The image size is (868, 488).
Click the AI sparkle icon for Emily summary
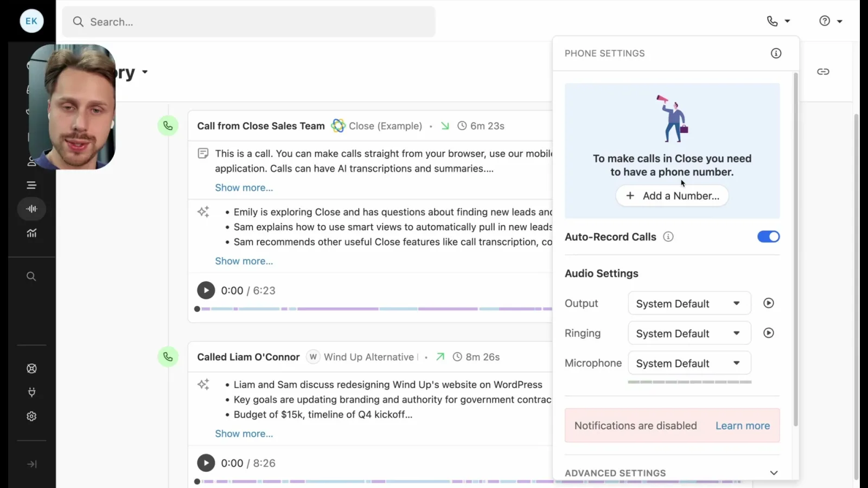[x=203, y=212]
